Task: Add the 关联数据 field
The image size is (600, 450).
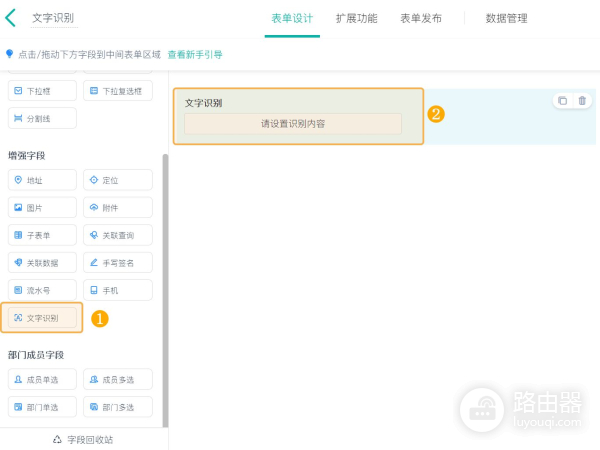Action: click(x=42, y=262)
